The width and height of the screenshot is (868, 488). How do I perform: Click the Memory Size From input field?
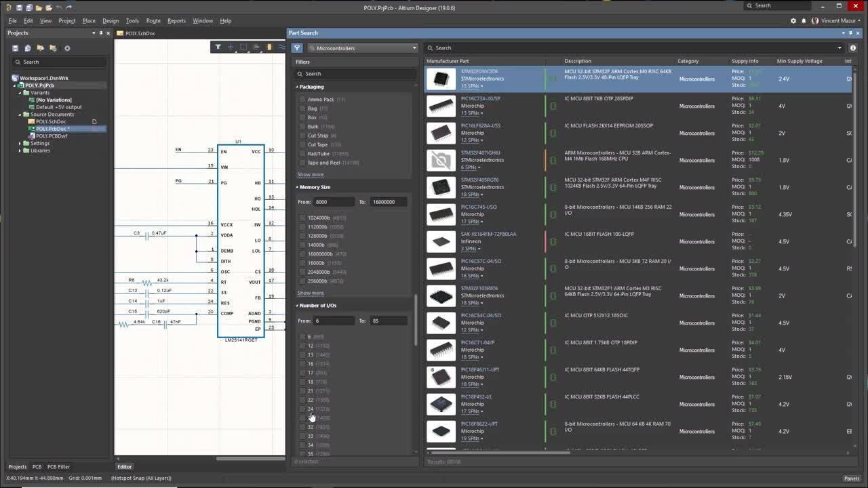tap(334, 202)
